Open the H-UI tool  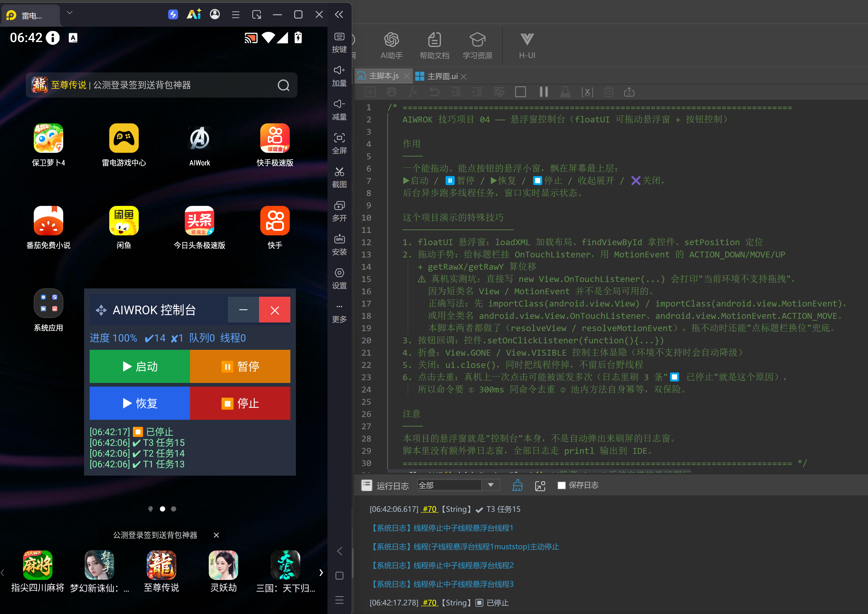click(x=527, y=45)
